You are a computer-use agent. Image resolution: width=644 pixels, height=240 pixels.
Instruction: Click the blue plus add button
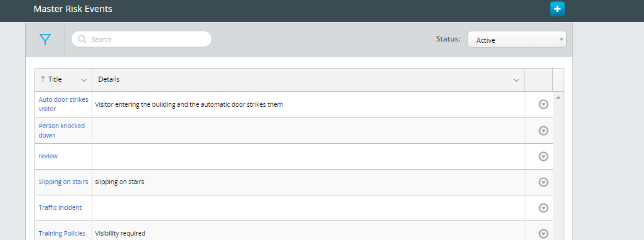tap(557, 9)
